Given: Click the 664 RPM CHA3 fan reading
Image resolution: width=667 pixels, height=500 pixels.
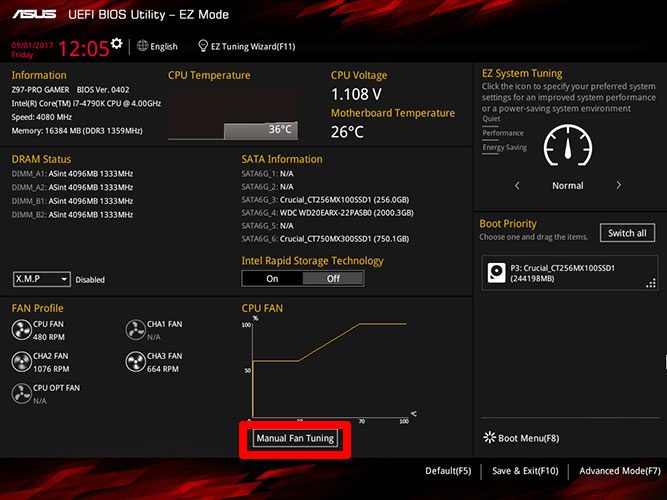Looking at the screenshot, I should (x=163, y=369).
